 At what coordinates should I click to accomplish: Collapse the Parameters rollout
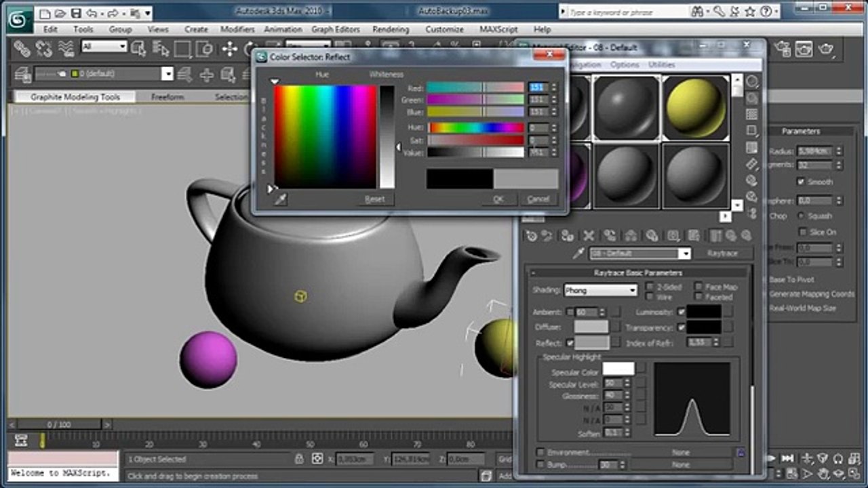pyautogui.click(x=802, y=131)
